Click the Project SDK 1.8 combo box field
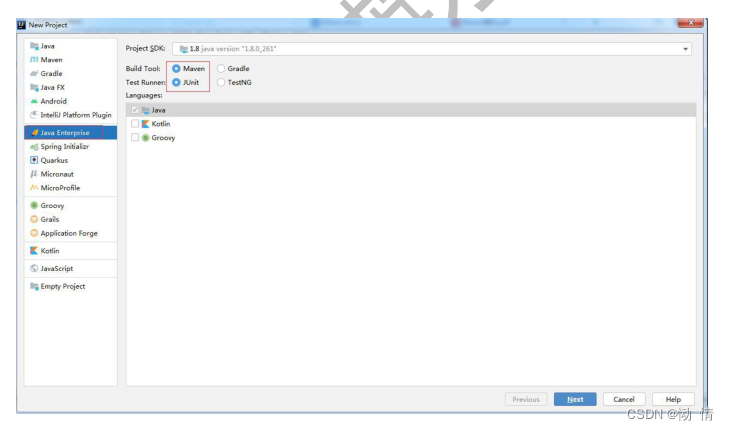 pyautogui.click(x=431, y=49)
